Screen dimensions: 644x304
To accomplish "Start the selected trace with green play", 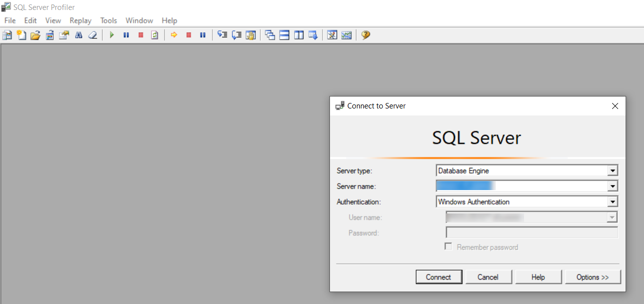I will [112, 35].
